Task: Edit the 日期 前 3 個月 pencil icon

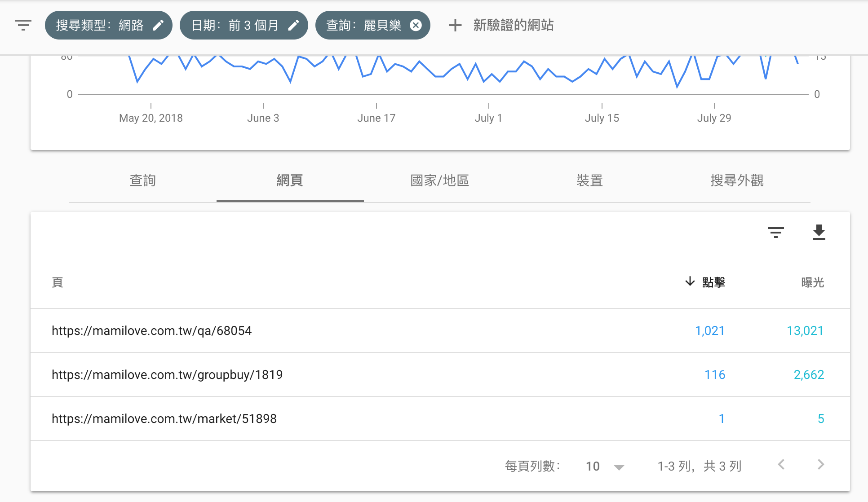Action: [x=293, y=25]
